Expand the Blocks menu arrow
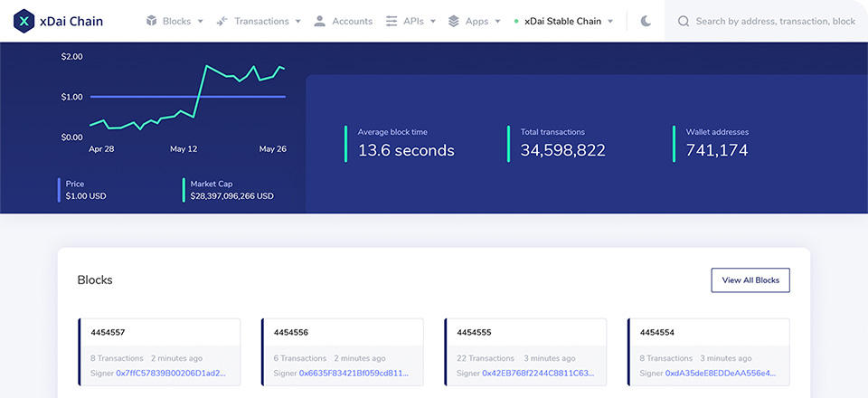The height and width of the screenshot is (398, 868). click(201, 22)
